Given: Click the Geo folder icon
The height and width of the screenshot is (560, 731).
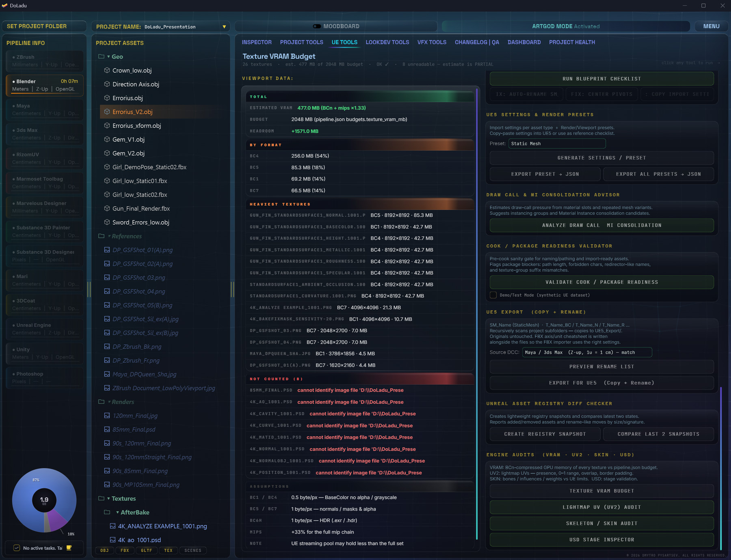Looking at the screenshot, I should pyautogui.click(x=101, y=56).
